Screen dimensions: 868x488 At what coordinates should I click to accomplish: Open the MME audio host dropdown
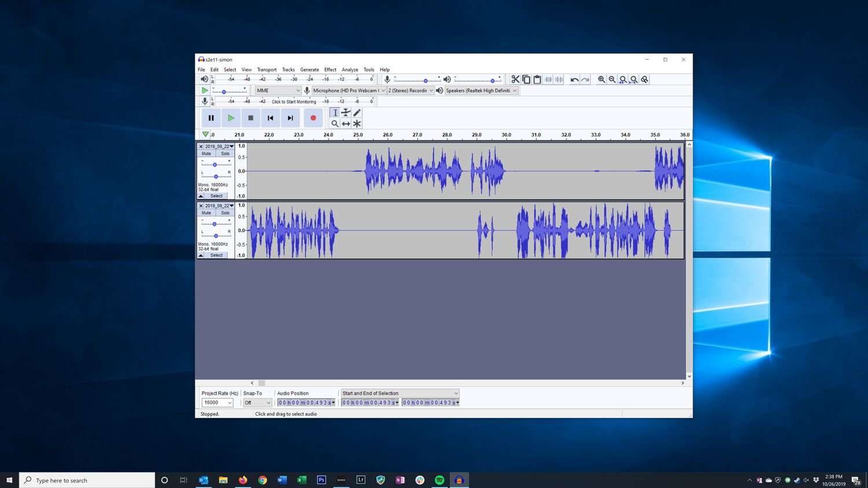coord(278,91)
